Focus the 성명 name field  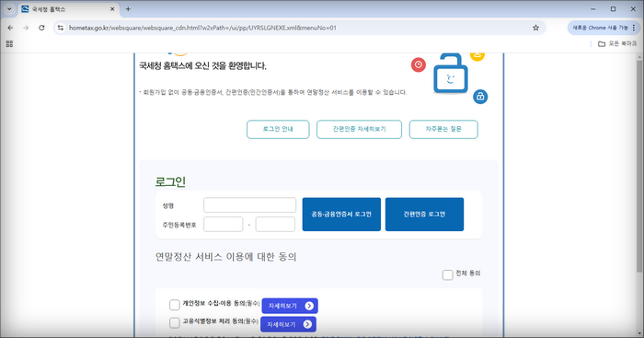pyautogui.click(x=249, y=205)
